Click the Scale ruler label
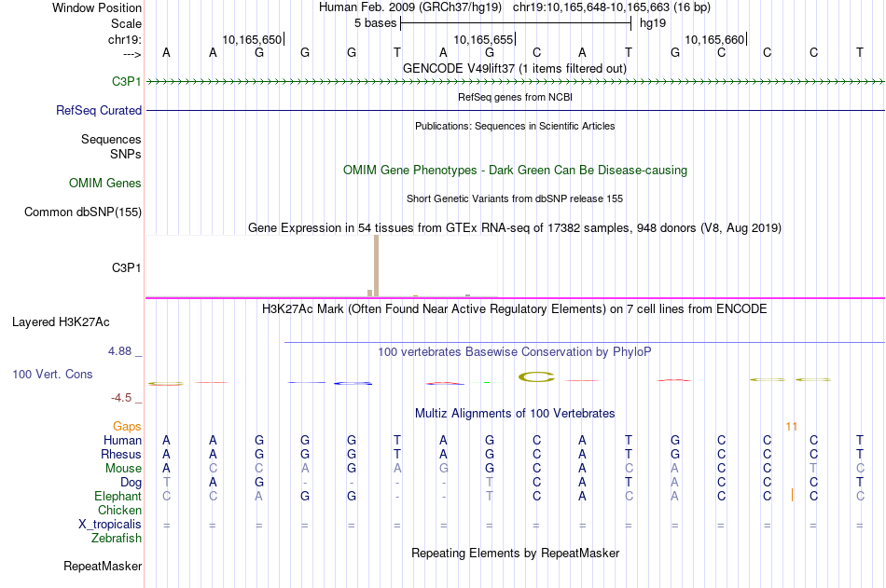 pos(127,23)
